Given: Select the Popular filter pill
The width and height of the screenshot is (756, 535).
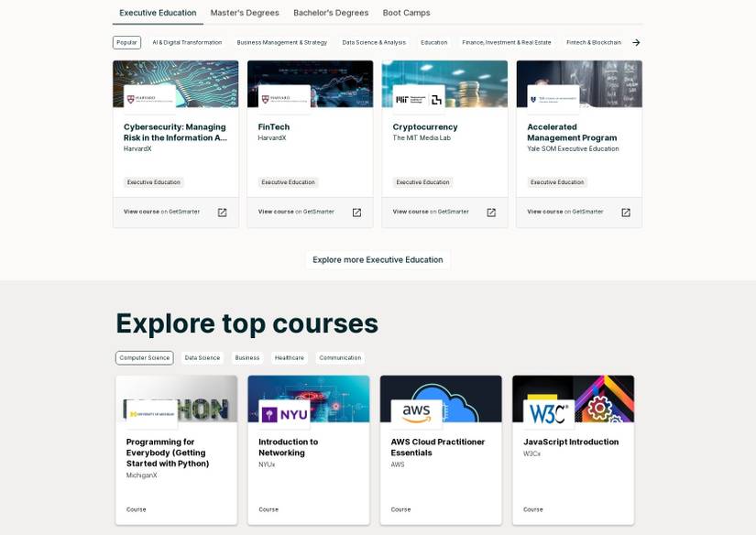Looking at the screenshot, I should (x=126, y=41).
